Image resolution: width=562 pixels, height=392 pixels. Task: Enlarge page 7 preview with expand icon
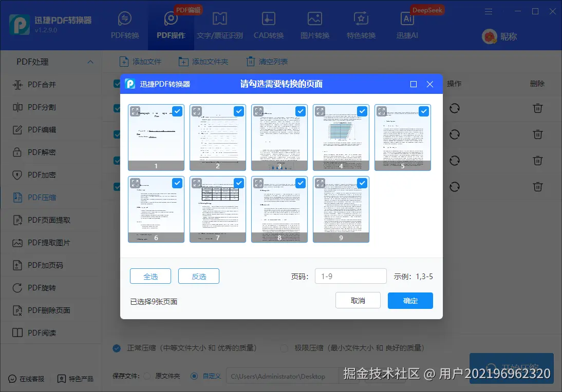197,183
